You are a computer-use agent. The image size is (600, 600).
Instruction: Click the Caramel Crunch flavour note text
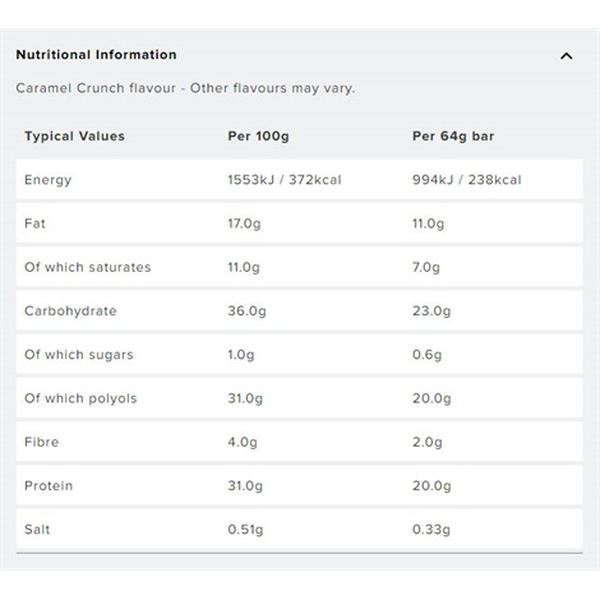pyautogui.click(x=186, y=88)
